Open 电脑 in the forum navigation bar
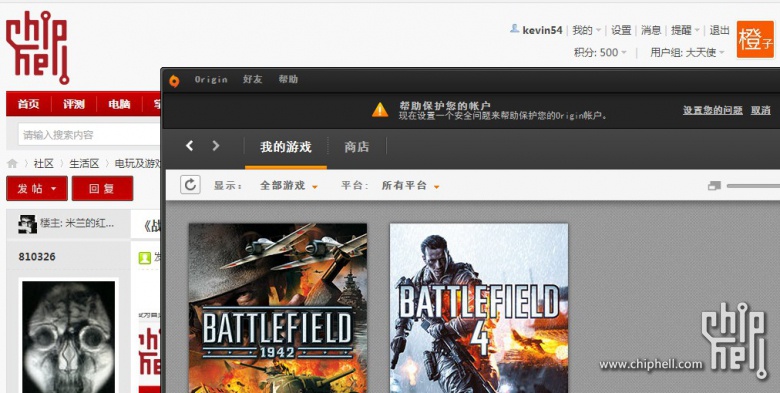Image resolution: width=780 pixels, height=393 pixels. click(119, 104)
